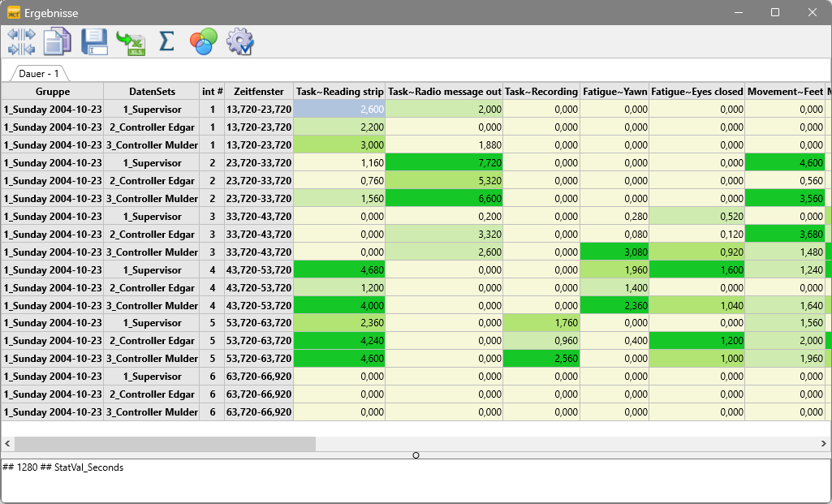The image size is (832, 504).
Task: Select the 5,320 Radio message out cell
Action: [444, 180]
